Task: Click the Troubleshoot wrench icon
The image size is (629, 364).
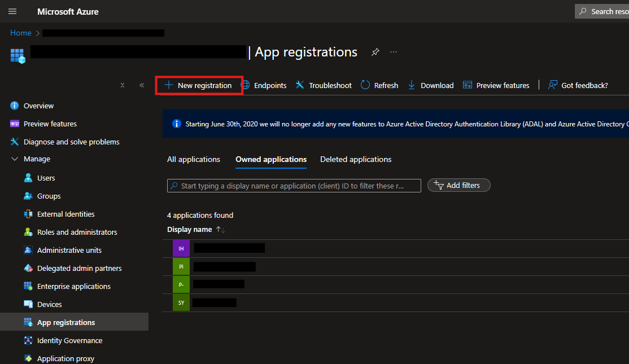Action: 300,85
